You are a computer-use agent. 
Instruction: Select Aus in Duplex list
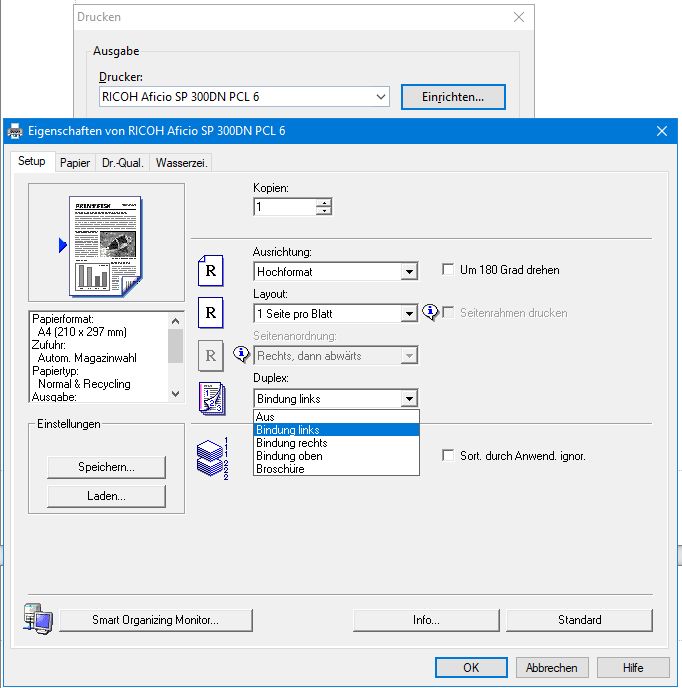(336, 416)
